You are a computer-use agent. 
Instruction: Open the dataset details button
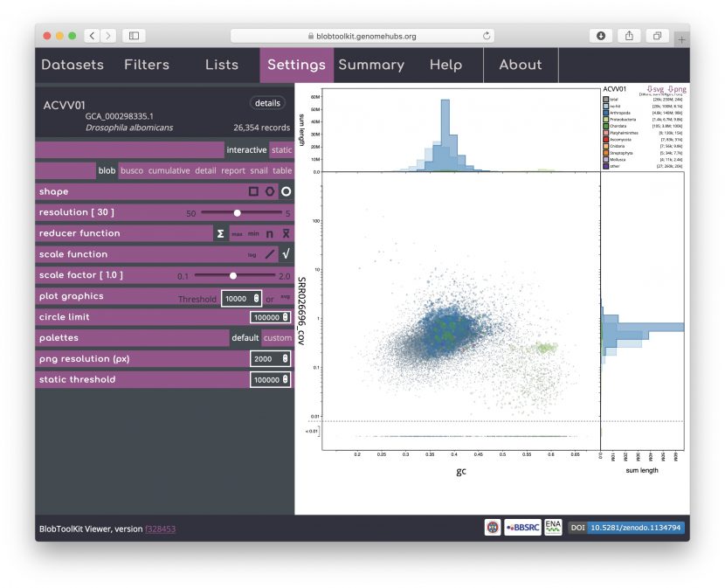click(267, 103)
